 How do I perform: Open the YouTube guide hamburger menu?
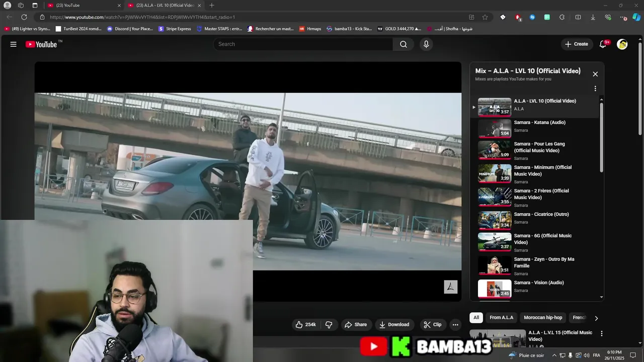point(14,44)
